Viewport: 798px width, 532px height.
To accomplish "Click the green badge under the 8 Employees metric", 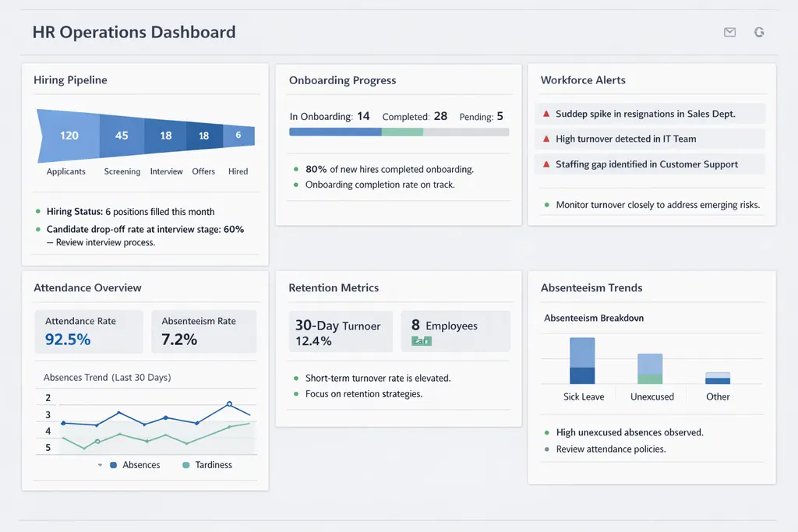I will (x=421, y=340).
